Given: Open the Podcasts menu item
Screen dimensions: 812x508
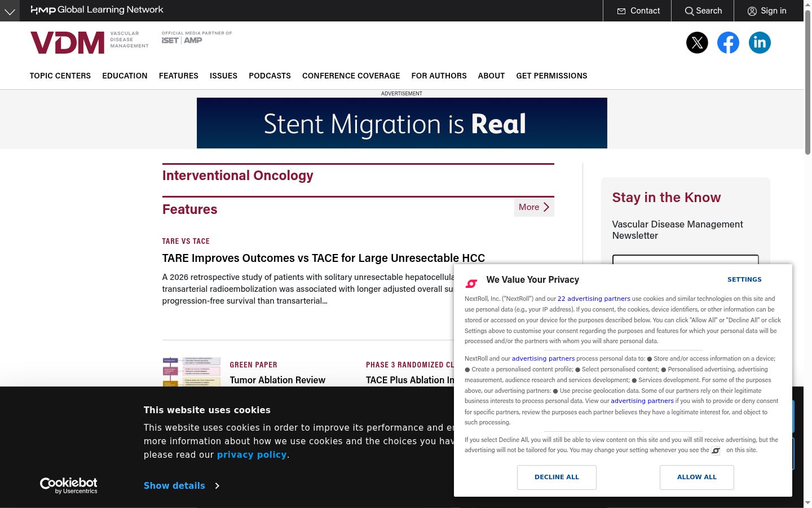Looking at the screenshot, I should [270, 76].
